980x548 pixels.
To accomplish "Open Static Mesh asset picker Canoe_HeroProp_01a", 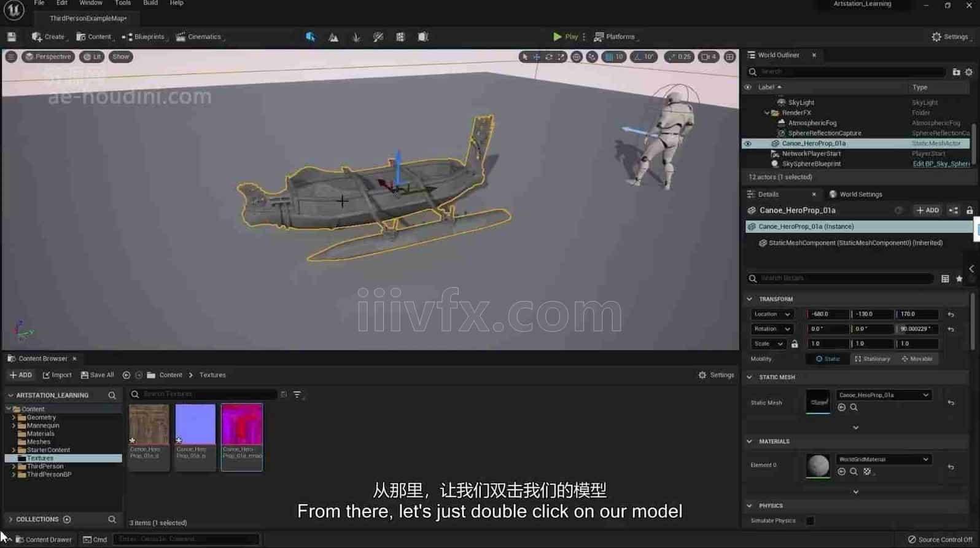I will click(884, 395).
